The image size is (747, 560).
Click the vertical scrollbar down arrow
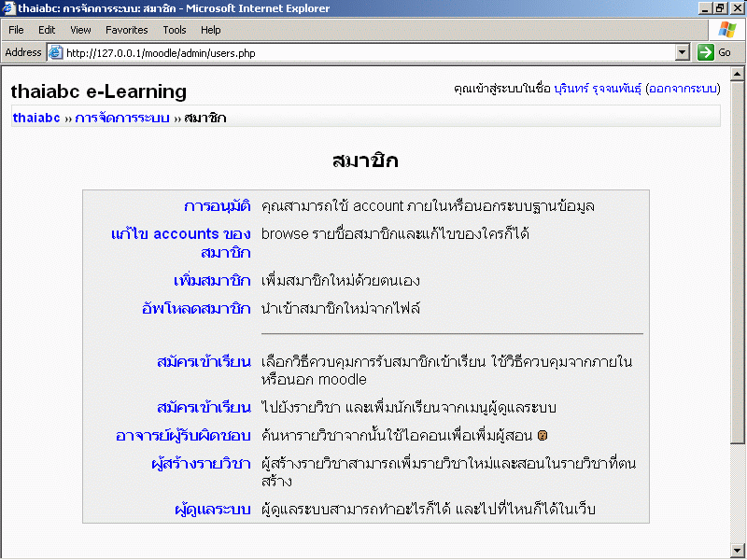click(x=739, y=550)
